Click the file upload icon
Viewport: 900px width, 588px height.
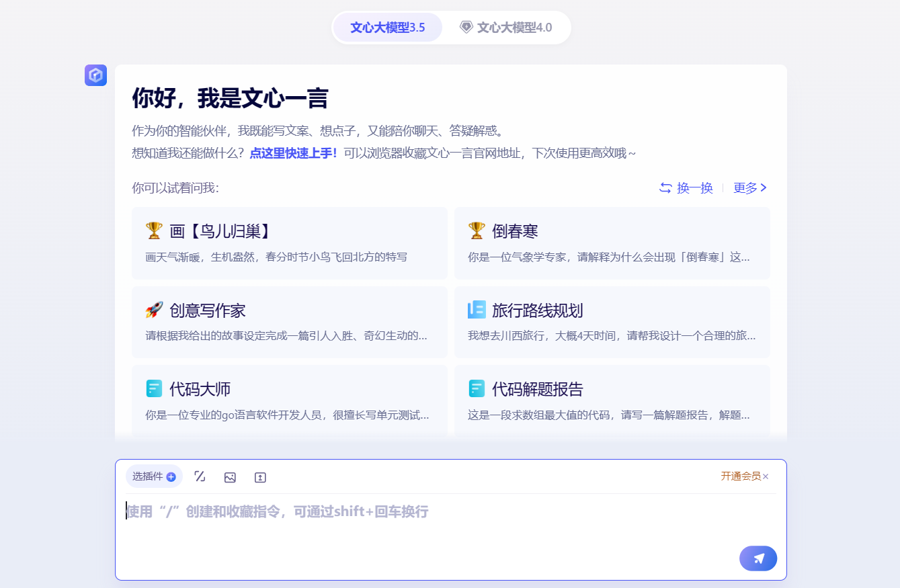tap(260, 477)
